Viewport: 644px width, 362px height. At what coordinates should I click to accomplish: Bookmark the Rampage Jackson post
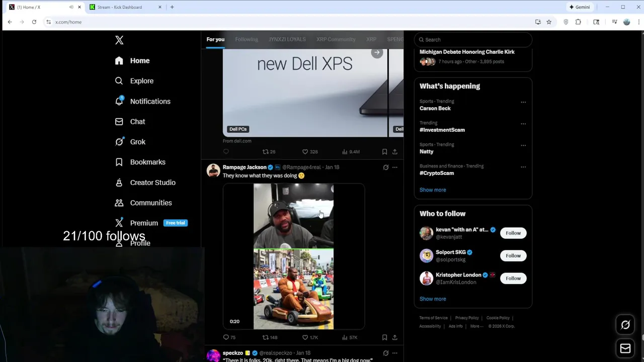[x=384, y=337]
